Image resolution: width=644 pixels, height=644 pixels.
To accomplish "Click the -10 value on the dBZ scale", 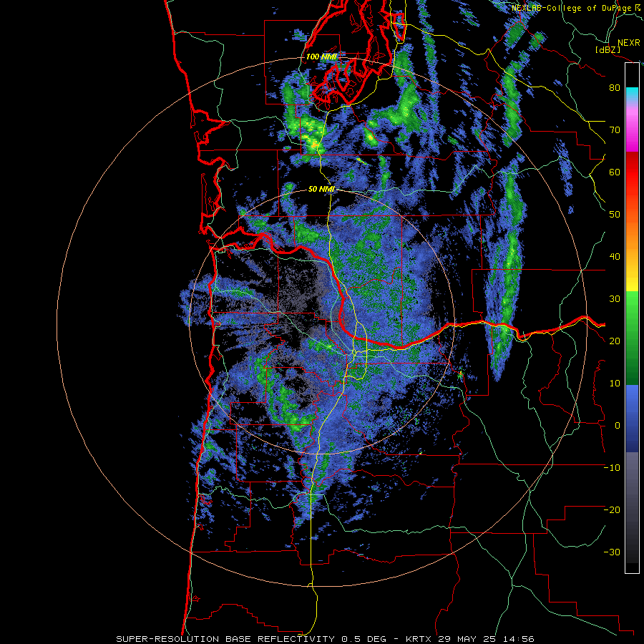I will pos(613,468).
